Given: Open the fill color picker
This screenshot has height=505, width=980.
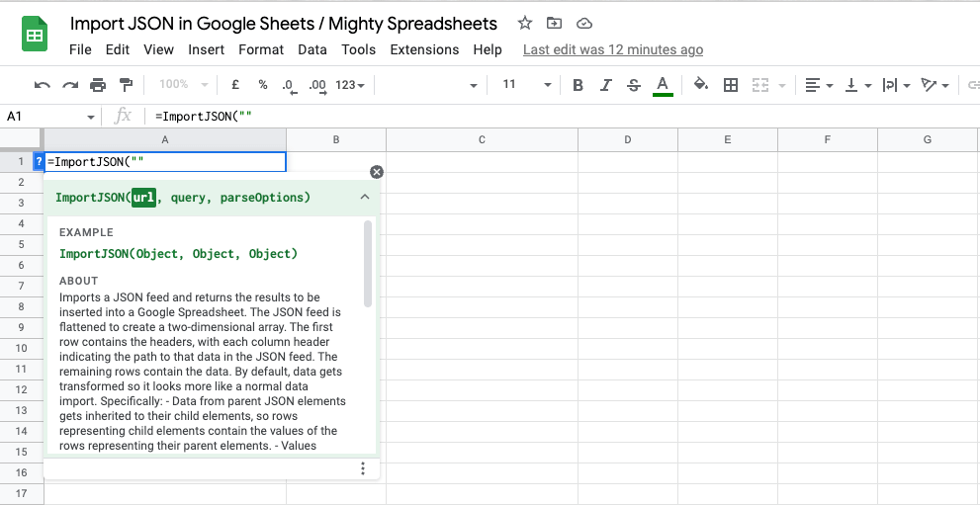Looking at the screenshot, I should coord(701,85).
